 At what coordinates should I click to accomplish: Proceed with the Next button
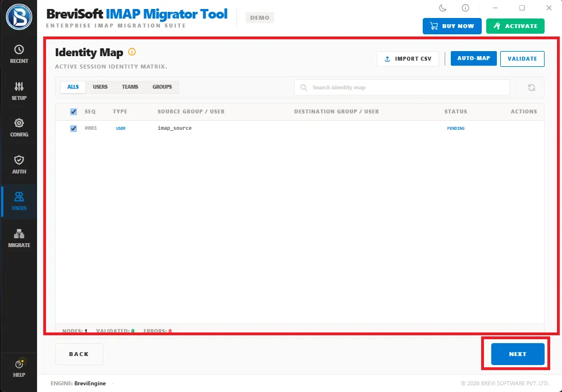(518, 354)
